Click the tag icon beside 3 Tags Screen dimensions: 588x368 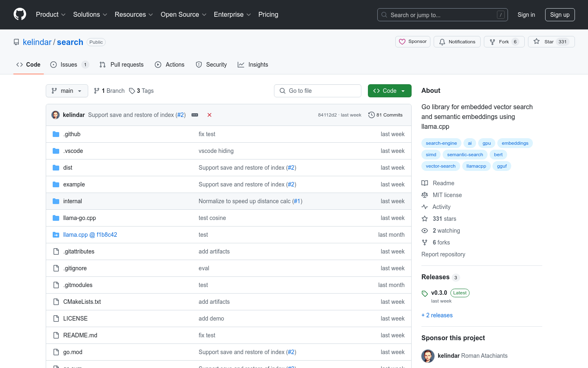(132, 91)
